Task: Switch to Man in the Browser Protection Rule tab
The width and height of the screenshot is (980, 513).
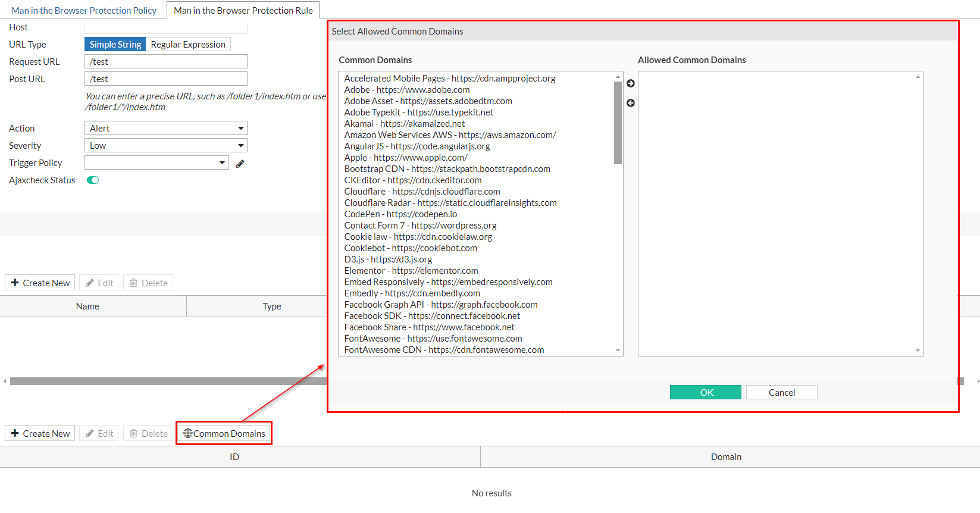Action: pyautogui.click(x=243, y=11)
